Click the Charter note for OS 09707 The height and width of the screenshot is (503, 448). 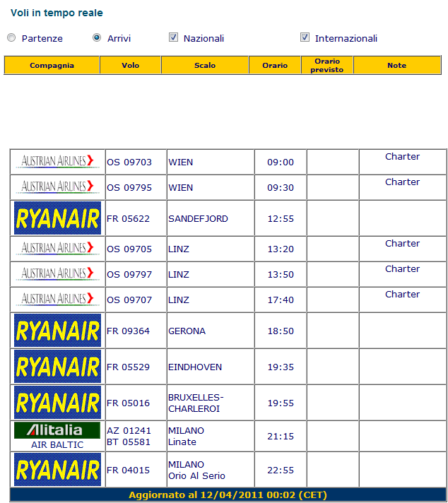point(403,294)
